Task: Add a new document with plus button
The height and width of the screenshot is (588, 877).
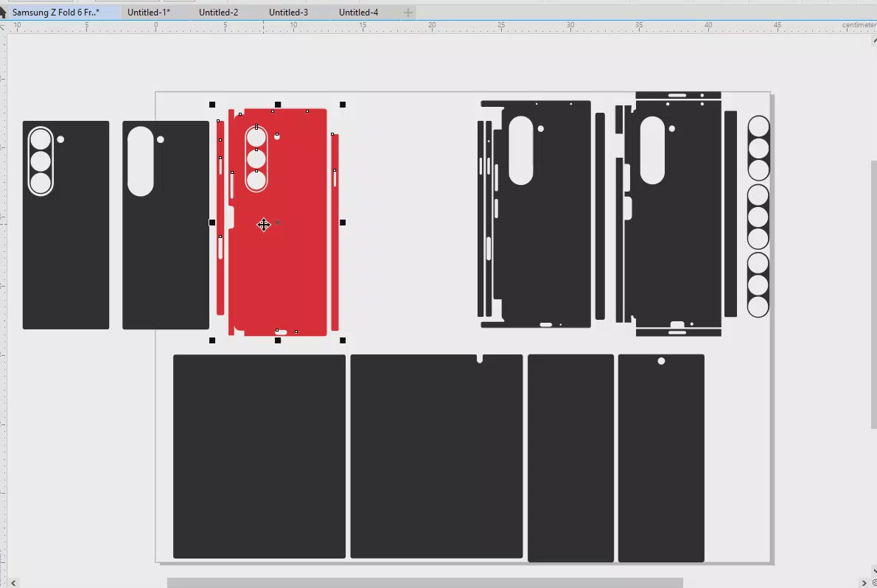Action: point(408,13)
